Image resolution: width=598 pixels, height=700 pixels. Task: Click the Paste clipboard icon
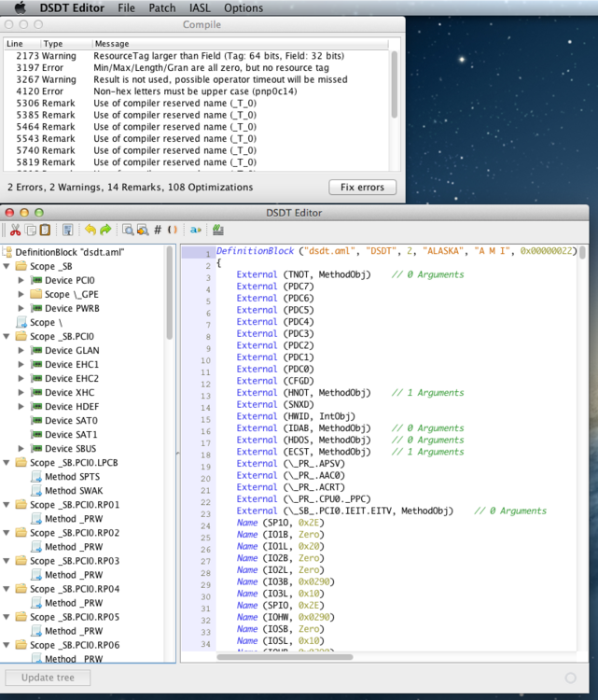tap(45, 230)
